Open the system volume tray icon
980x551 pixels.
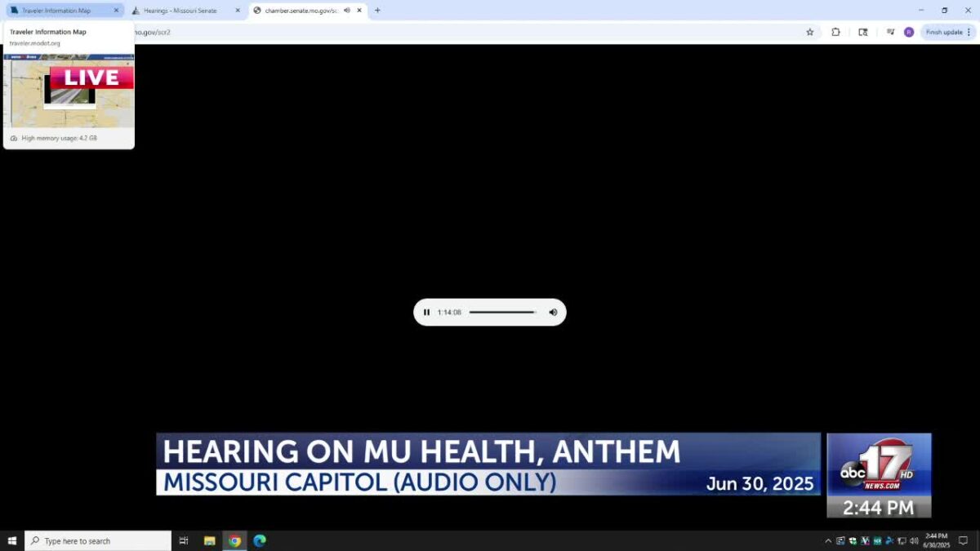click(914, 540)
